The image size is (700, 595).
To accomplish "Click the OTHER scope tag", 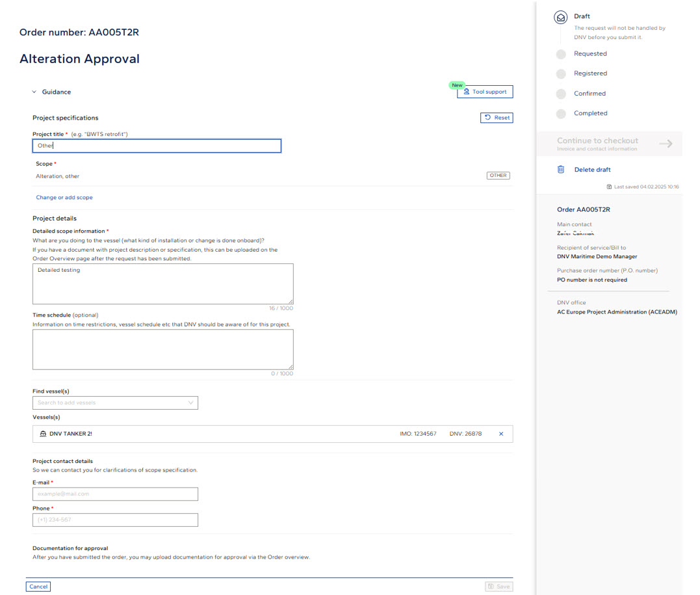I will pos(498,176).
